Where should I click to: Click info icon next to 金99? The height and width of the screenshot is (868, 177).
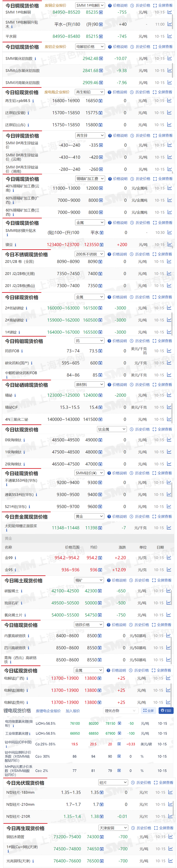[x=15, y=558]
